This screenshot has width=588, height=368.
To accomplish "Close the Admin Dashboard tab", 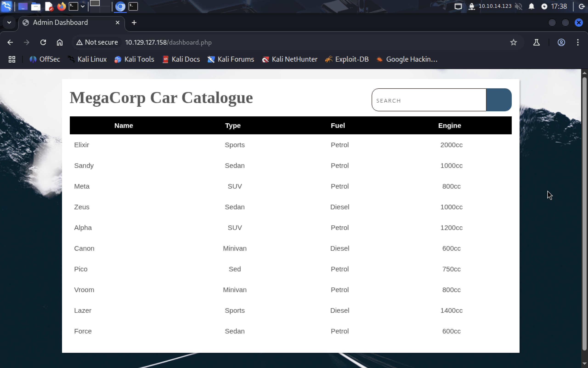I will coord(118,23).
